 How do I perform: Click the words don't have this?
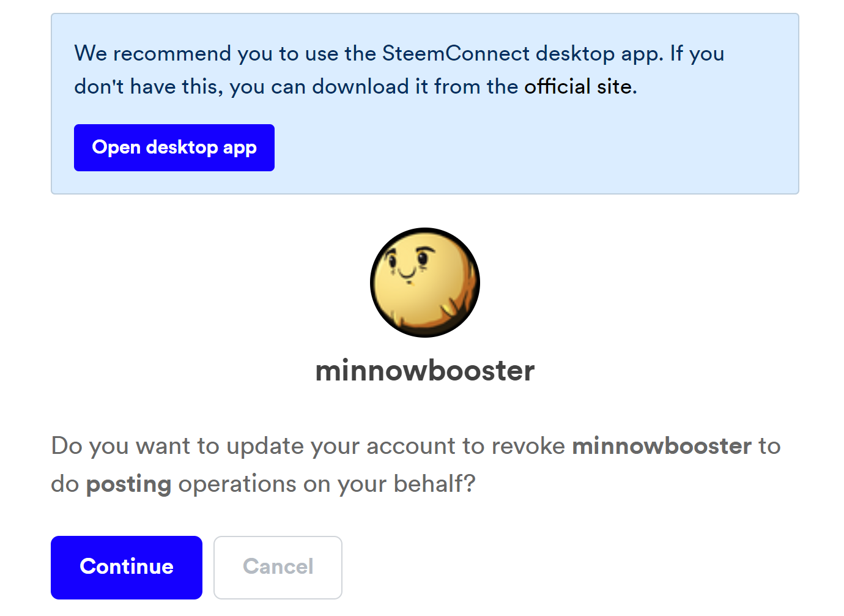146,87
